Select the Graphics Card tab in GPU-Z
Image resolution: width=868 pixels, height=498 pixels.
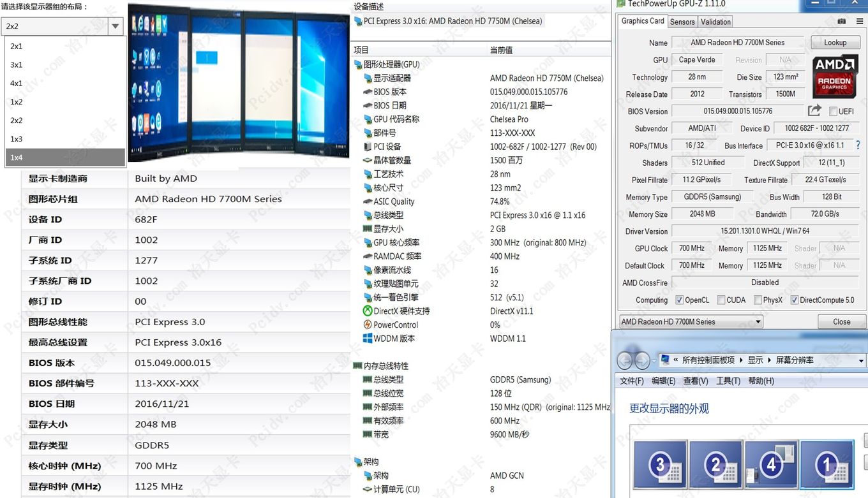643,21
